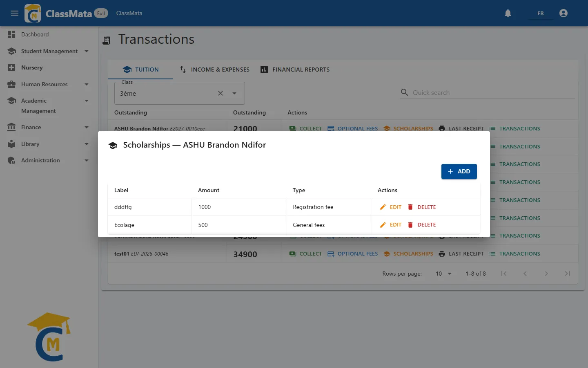Open notifications bell
The width and height of the screenshot is (588, 368).
508,13
